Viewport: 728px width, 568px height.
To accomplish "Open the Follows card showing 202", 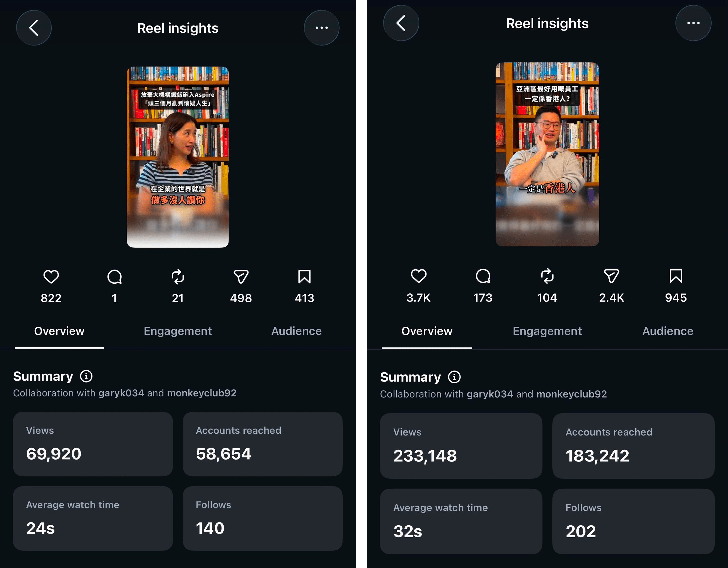I will (x=633, y=521).
